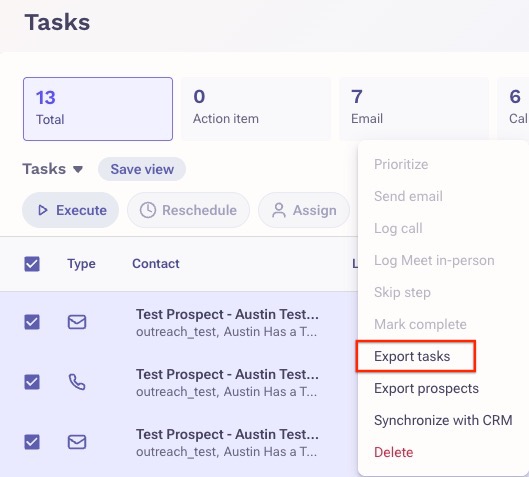Viewport: 529px width, 477px height.
Task: Toggle the select-all checkbox in table header
Action: tap(32, 264)
